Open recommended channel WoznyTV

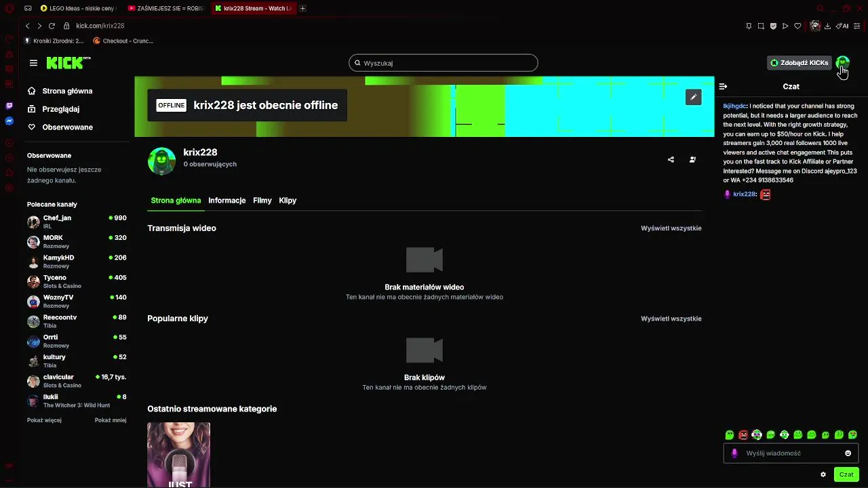77,301
